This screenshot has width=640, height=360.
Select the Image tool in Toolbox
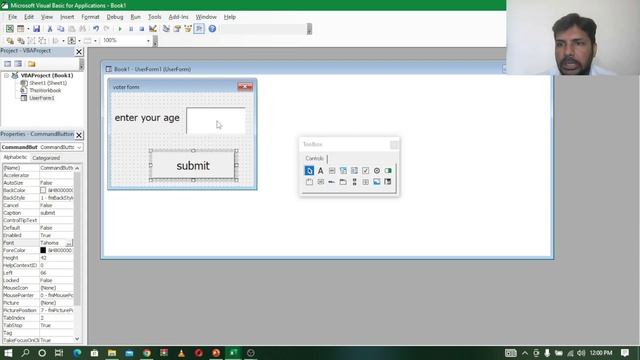click(376, 182)
